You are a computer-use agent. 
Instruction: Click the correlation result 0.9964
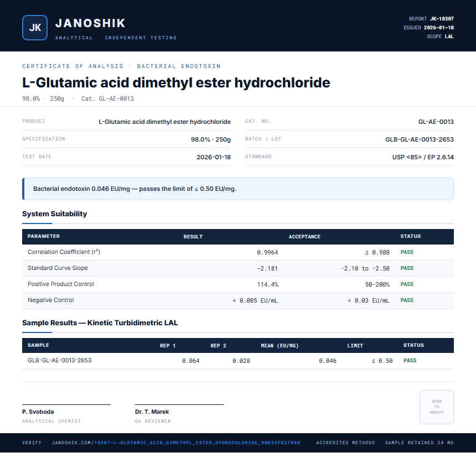pos(267,252)
